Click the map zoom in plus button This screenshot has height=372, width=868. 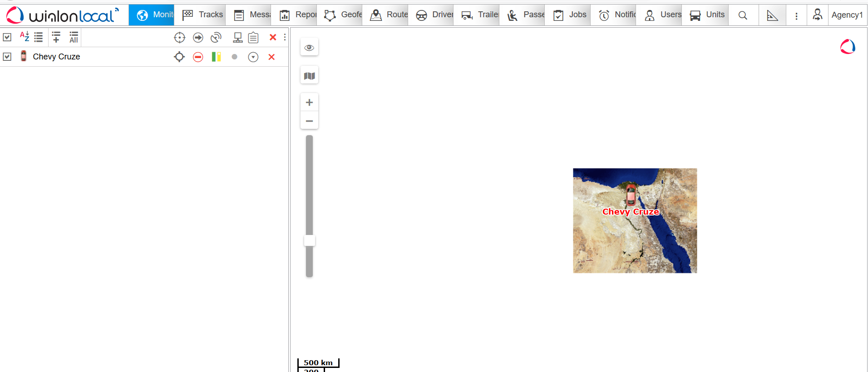[309, 103]
